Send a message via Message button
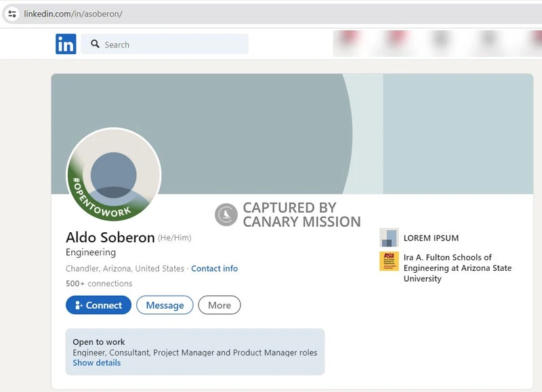This screenshot has height=392, width=542. pos(165,305)
